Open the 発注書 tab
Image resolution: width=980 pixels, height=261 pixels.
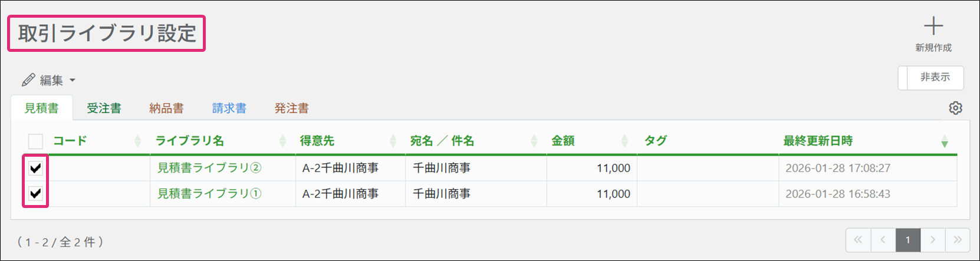click(291, 108)
